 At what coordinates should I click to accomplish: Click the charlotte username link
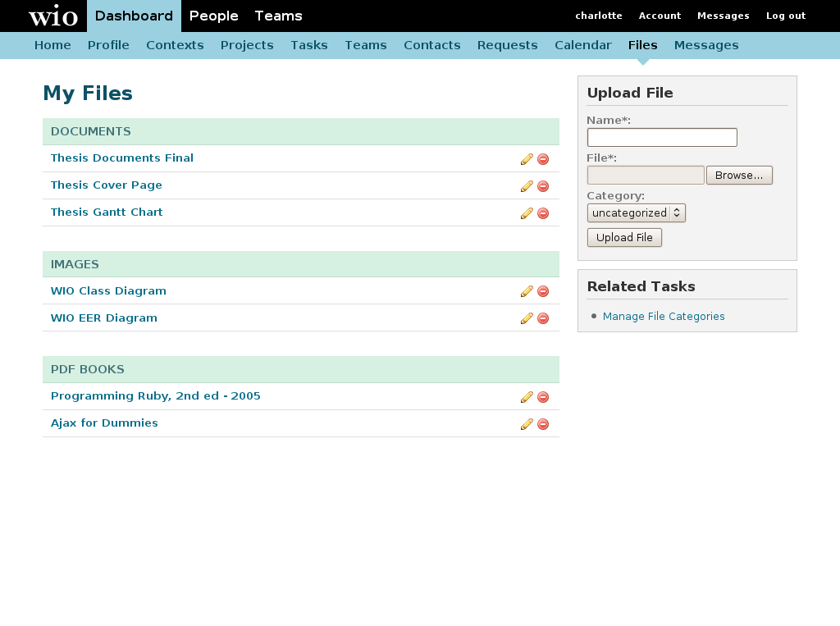point(599,16)
